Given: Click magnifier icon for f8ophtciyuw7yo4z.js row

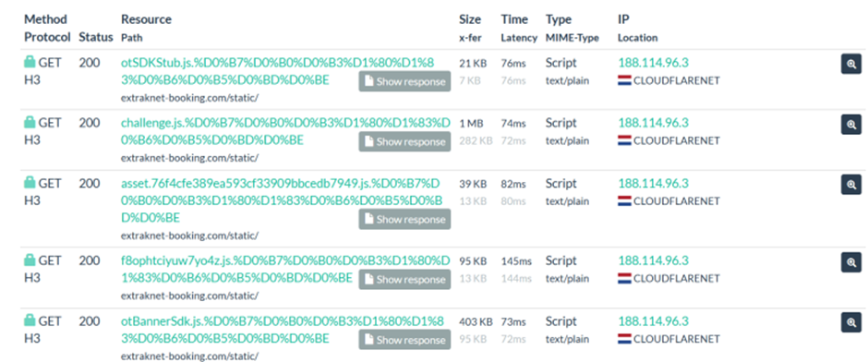Looking at the screenshot, I should click(851, 262).
